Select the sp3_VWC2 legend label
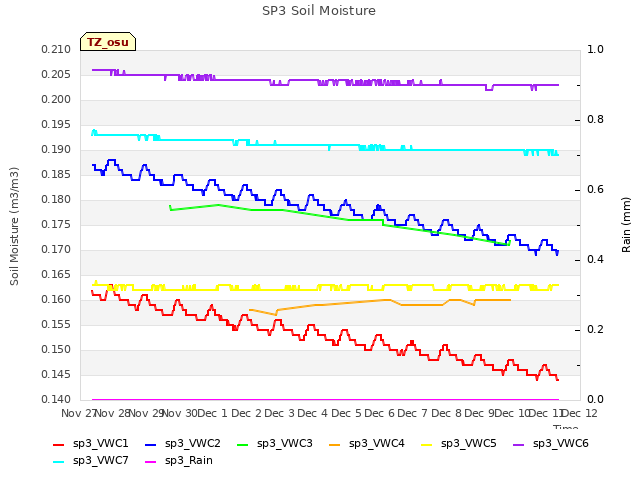The height and width of the screenshot is (480, 640). [193, 444]
